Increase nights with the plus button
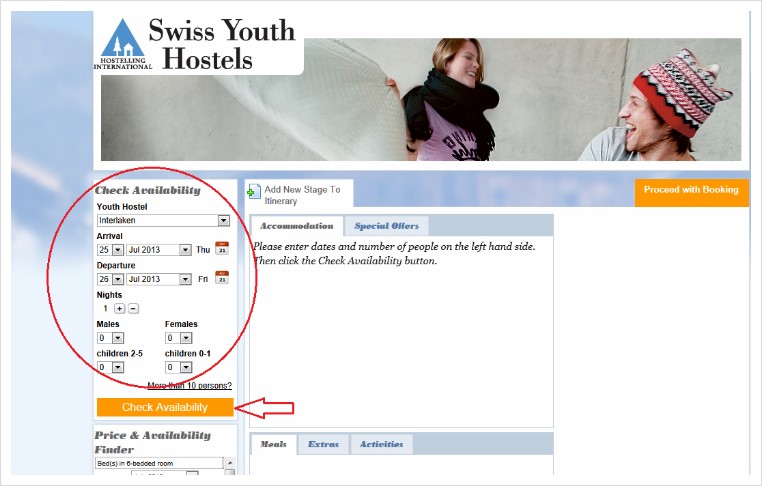This screenshot has width=762, height=486. (120, 309)
